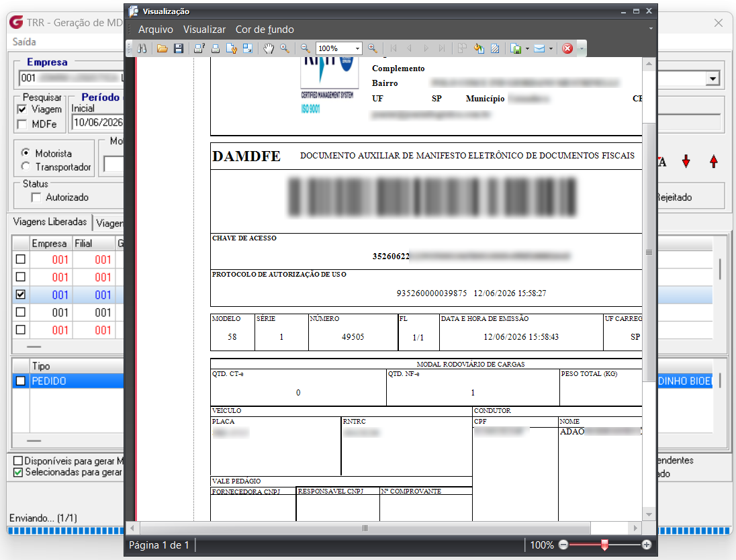Open the zoom percentage 100% dropdown
Viewport: 736px width, 560px height.
click(357, 48)
